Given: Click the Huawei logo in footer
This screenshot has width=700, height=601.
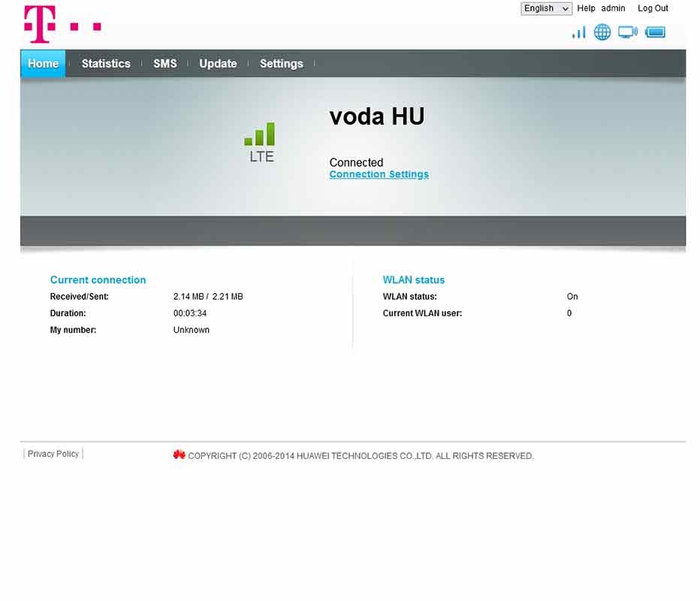Looking at the screenshot, I should pyautogui.click(x=179, y=455).
